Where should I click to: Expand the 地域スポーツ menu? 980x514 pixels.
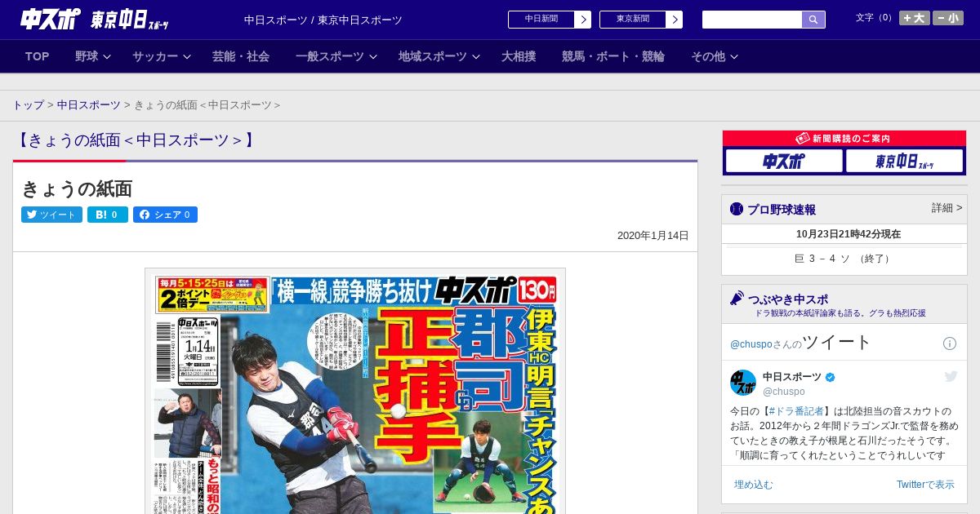click(439, 56)
